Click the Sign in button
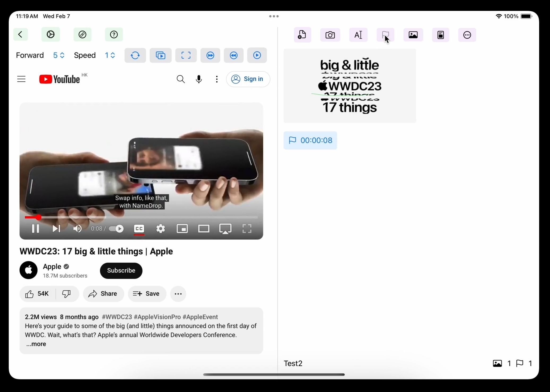550x392 pixels. [x=248, y=79]
